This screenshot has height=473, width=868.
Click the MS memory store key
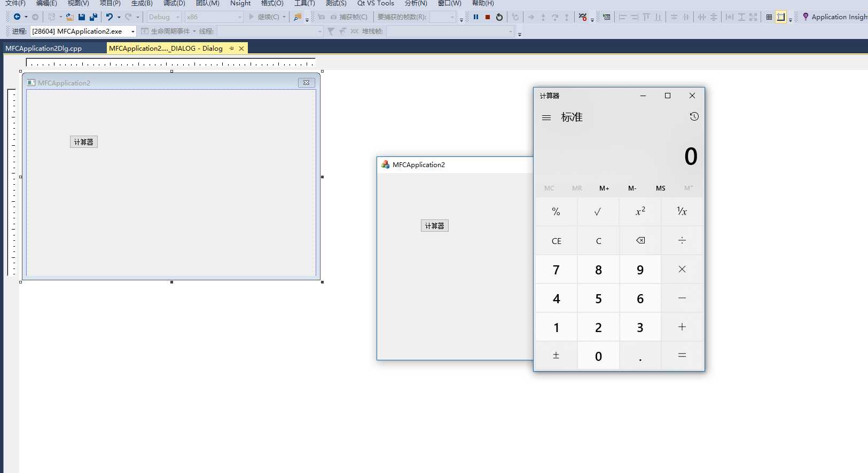661,188
